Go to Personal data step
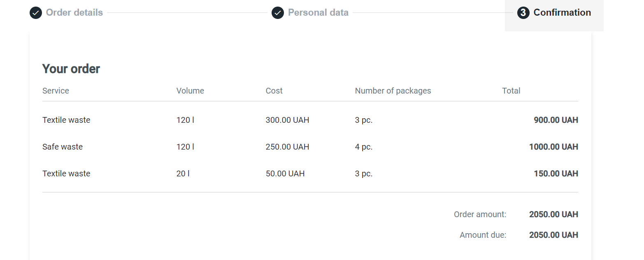This screenshot has width=644, height=260. click(318, 13)
